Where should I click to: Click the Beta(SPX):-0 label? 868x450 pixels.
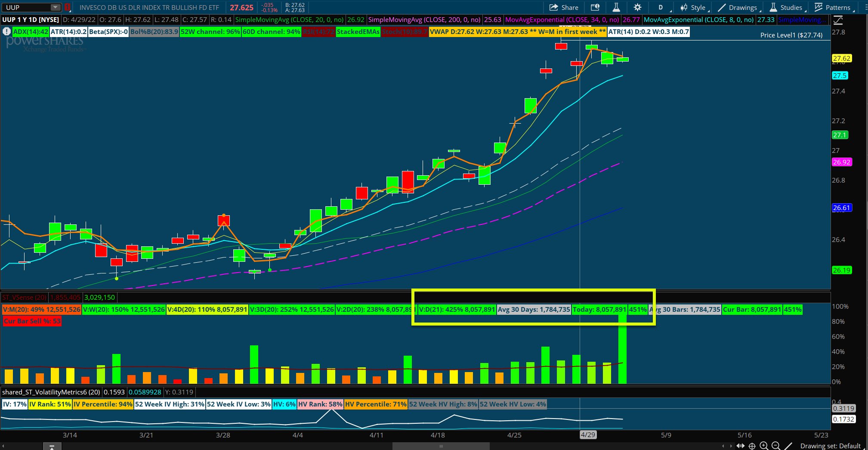[108, 31]
